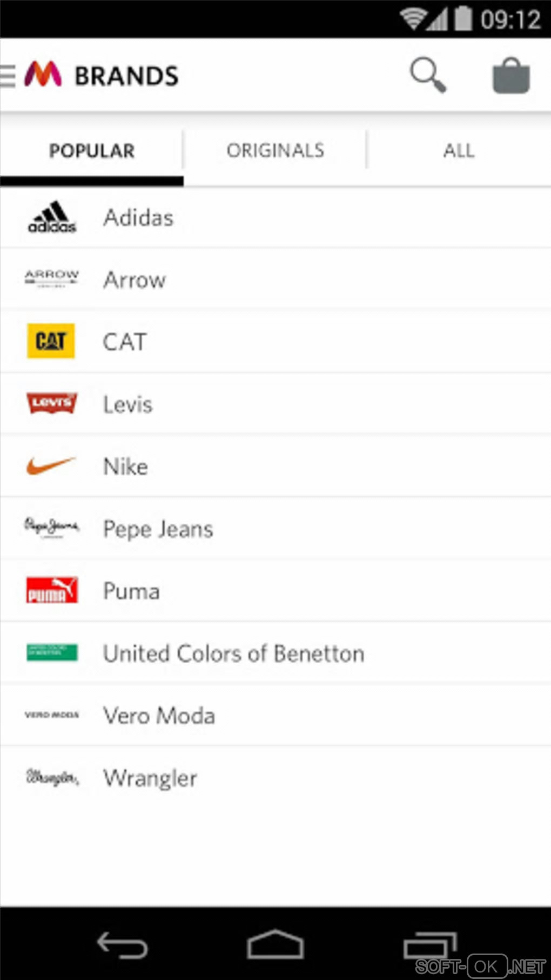The height and width of the screenshot is (980, 551).
Task: Open the search magnifier
Action: pos(428,75)
